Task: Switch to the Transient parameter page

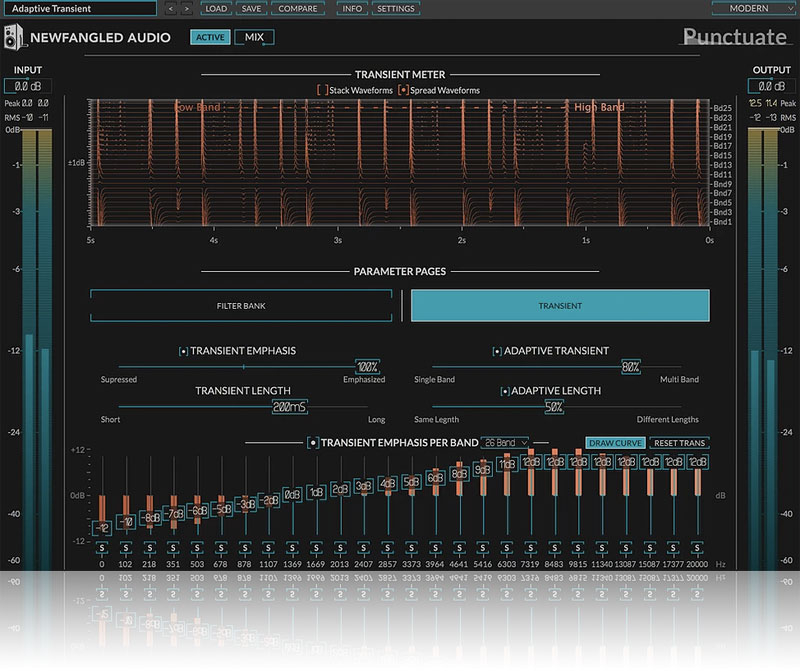Action: [560, 306]
